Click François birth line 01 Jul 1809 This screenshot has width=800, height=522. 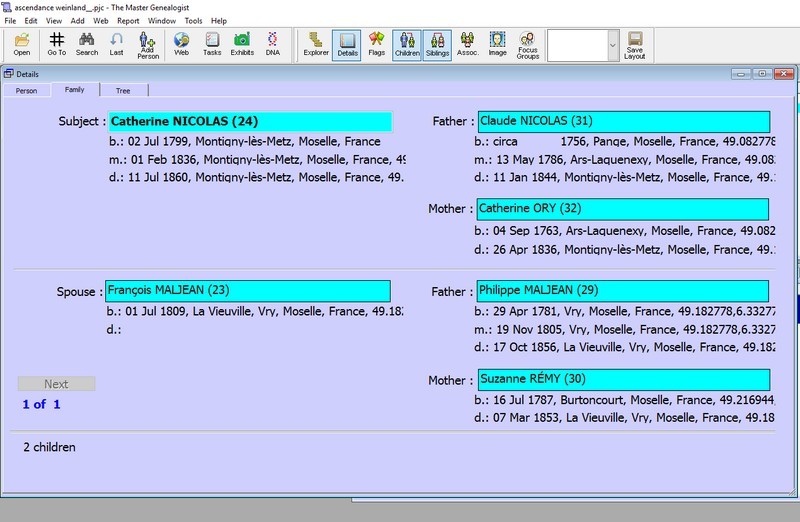click(x=255, y=311)
